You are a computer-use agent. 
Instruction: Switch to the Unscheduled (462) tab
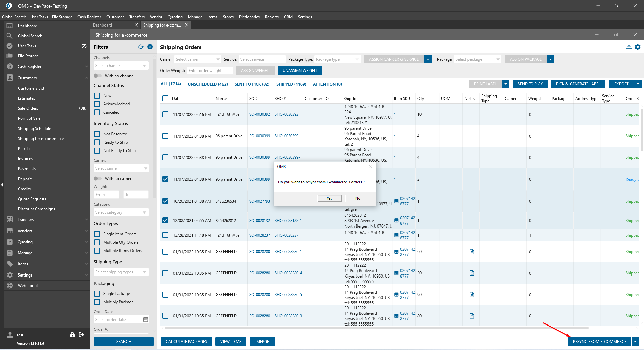(207, 84)
